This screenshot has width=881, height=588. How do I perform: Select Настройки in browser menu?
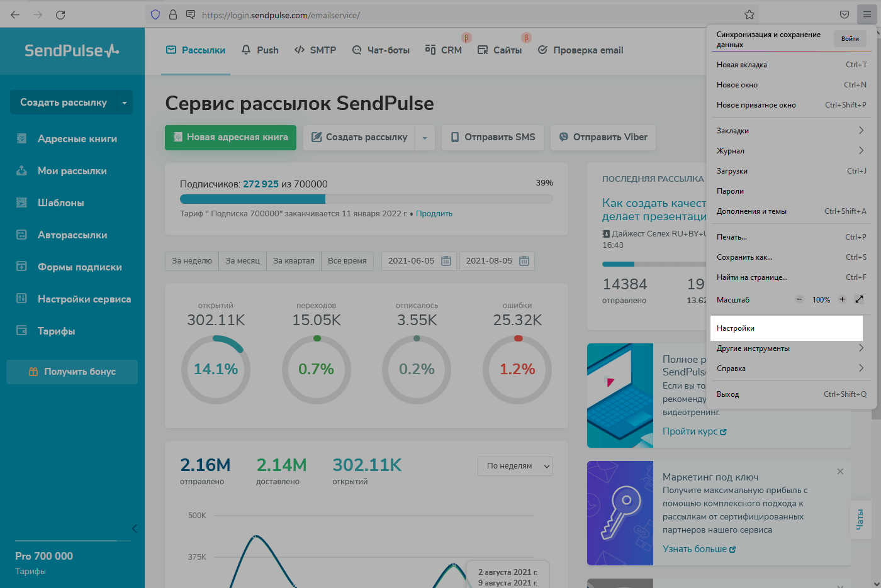786,328
